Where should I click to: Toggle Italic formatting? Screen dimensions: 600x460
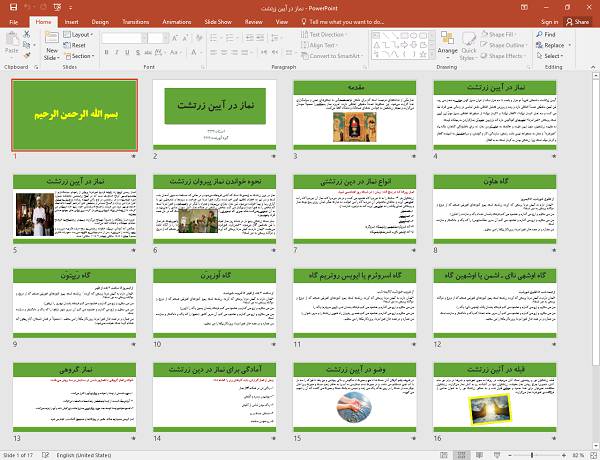[117, 52]
